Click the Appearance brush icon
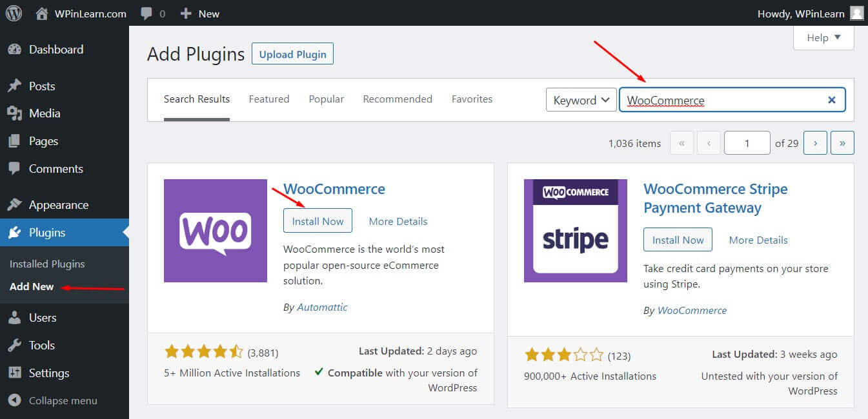The width and height of the screenshot is (868, 419). click(14, 205)
